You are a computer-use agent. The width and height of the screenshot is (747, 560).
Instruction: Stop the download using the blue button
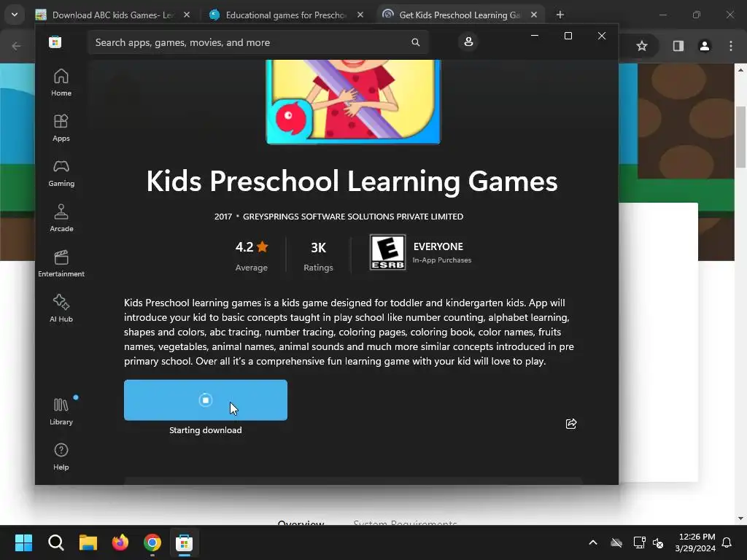tap(205, 400)
